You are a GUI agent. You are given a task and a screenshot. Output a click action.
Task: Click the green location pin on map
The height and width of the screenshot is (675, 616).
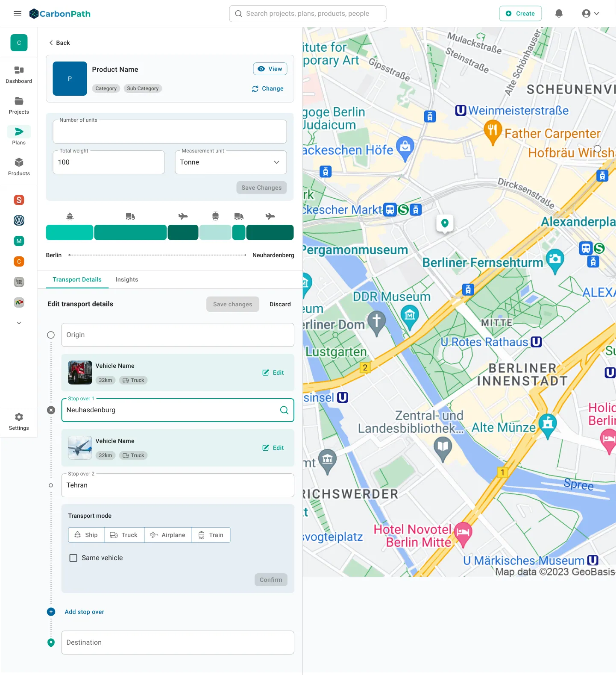pyautogui.click(x=445, y=223)
